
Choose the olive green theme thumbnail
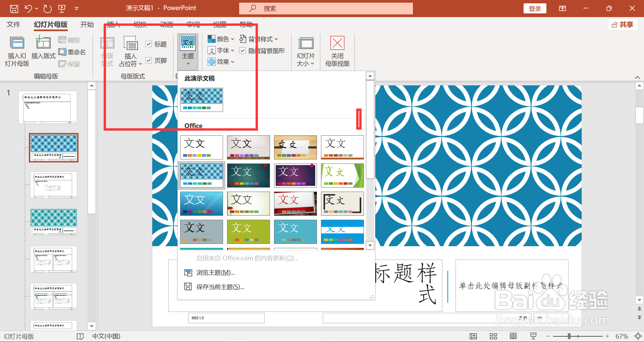pyautogui.click(x=249, y=232)
